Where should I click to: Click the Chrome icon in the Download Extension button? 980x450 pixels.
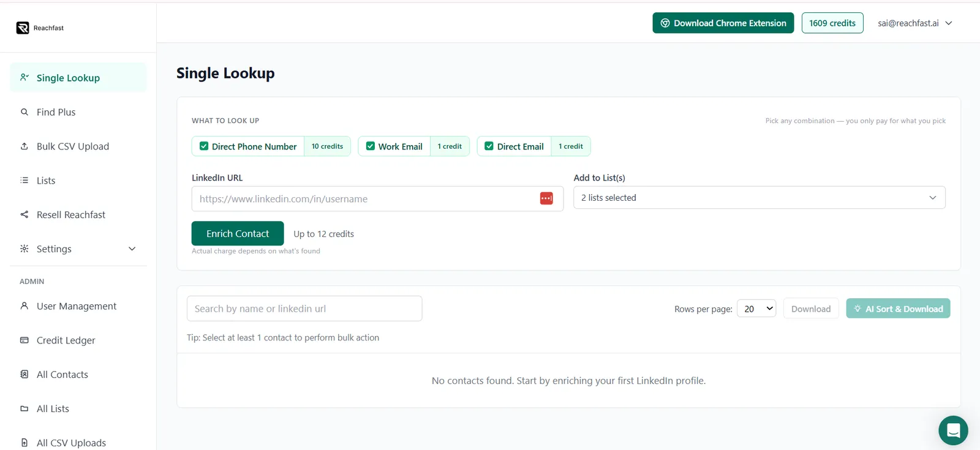(665, 23)
